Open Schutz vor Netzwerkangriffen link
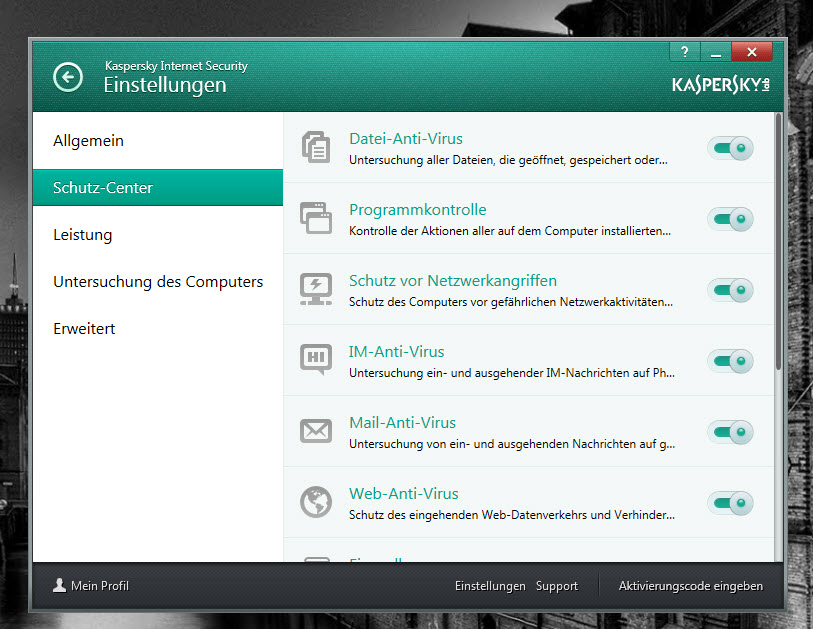813x629 pixels. coord(453,281)
